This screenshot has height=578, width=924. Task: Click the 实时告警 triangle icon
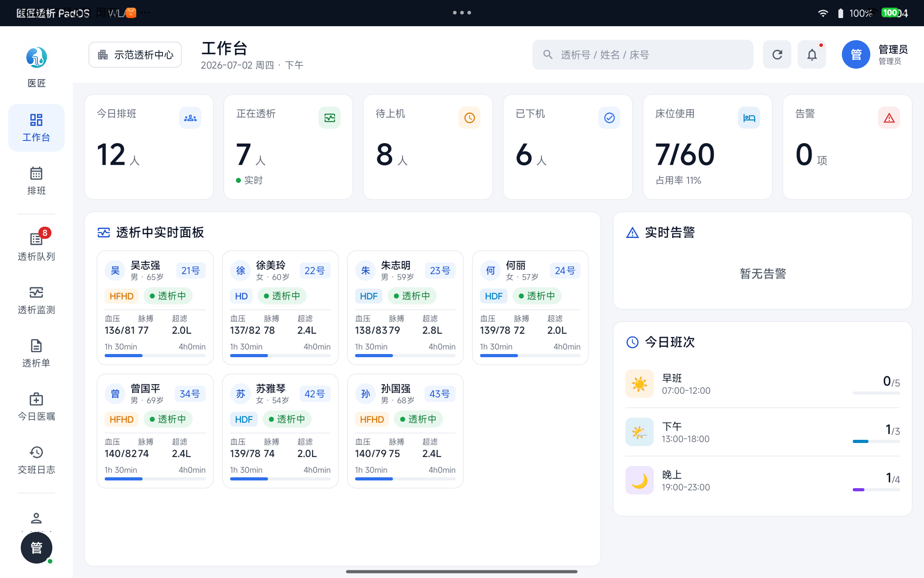(x=633, y=233)
